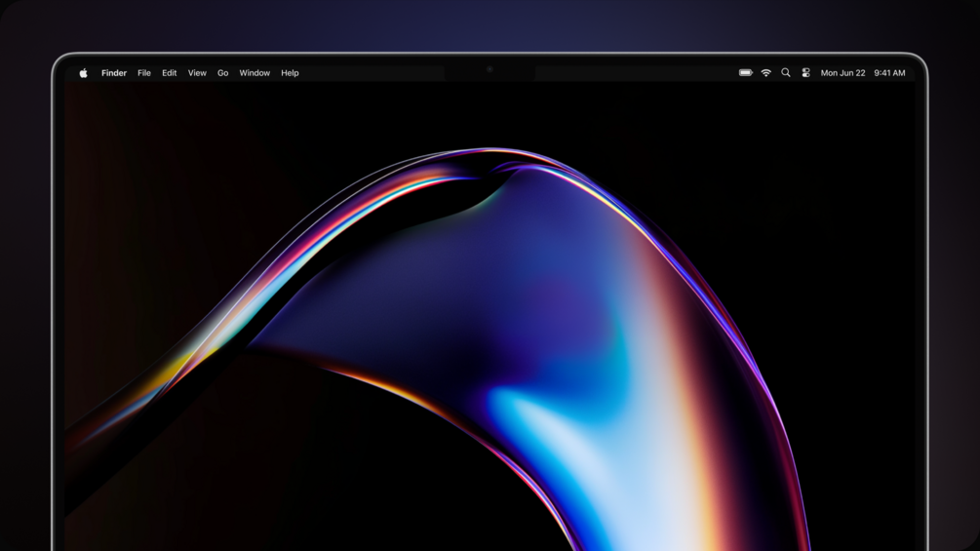Screen dimensions: 980x551
Task: Click the clock showing 9:41 AM
Action: click(889, 73)
